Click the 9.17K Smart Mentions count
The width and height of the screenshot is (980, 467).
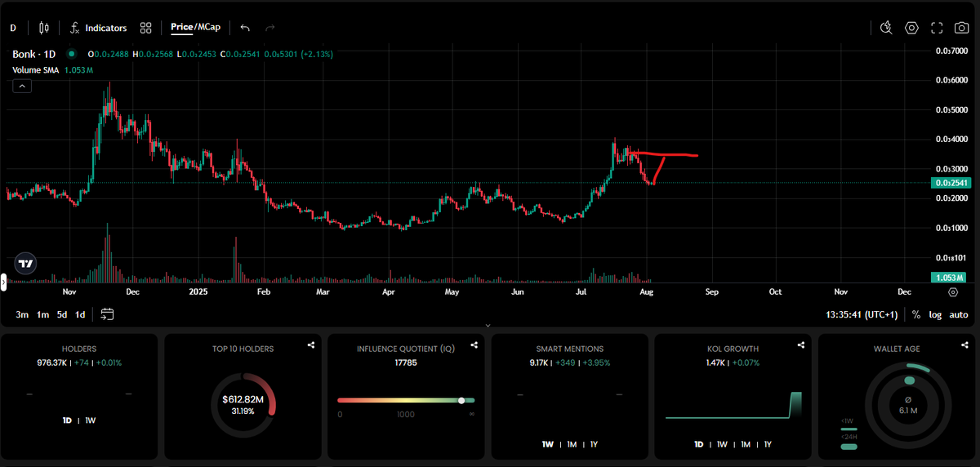[540, 362]
